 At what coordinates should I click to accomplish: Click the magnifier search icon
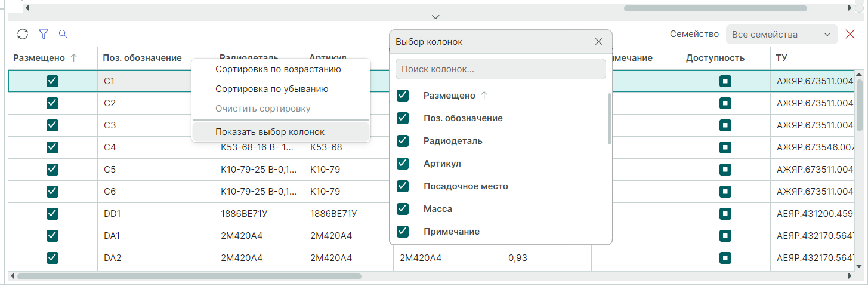[63, 34]
